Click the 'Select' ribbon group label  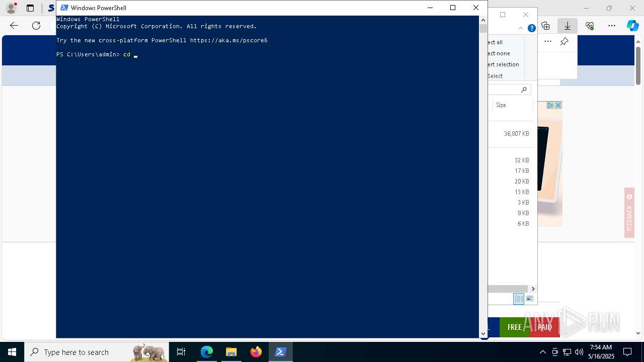coord(495,76)
